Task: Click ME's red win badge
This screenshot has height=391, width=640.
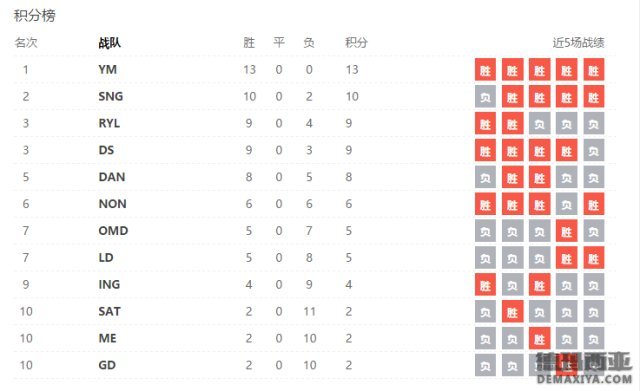Action: tap(540, 339)
